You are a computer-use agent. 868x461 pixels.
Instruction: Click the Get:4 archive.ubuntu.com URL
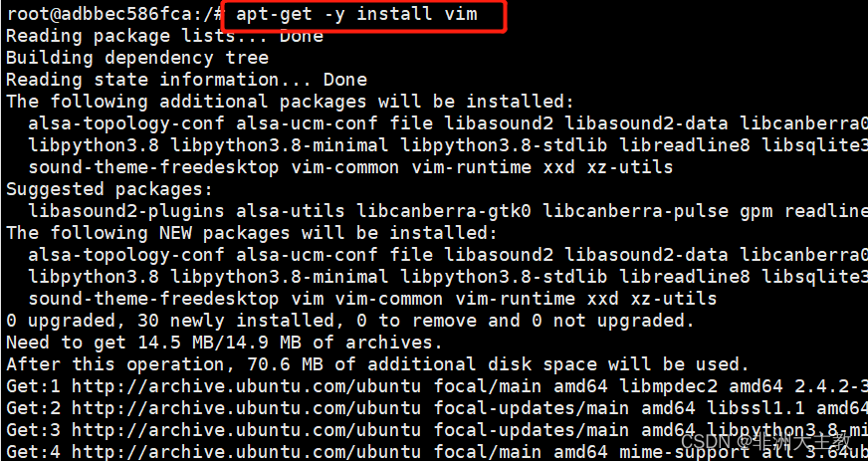click(x=246, y=452)
